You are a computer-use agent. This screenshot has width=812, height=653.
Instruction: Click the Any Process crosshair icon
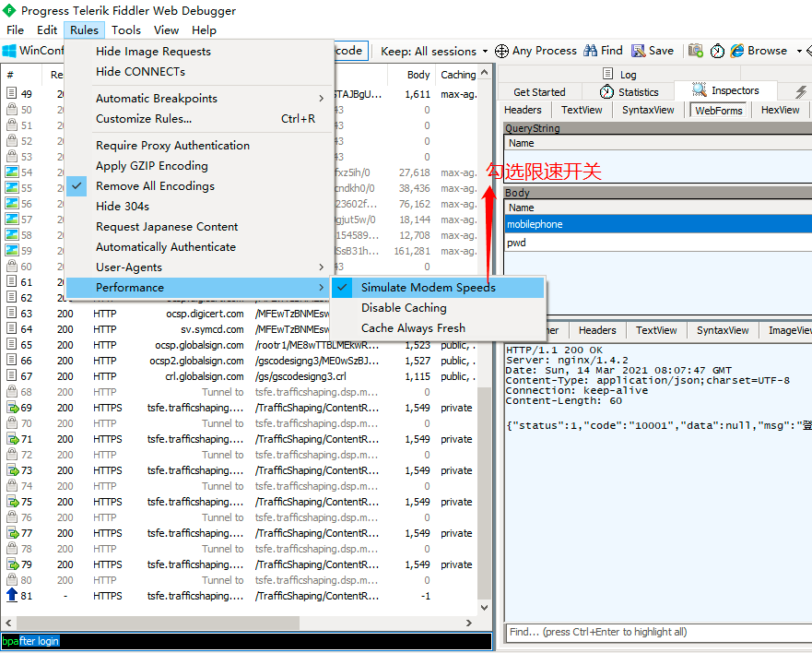pyautogui.click(x=501, y=51)
